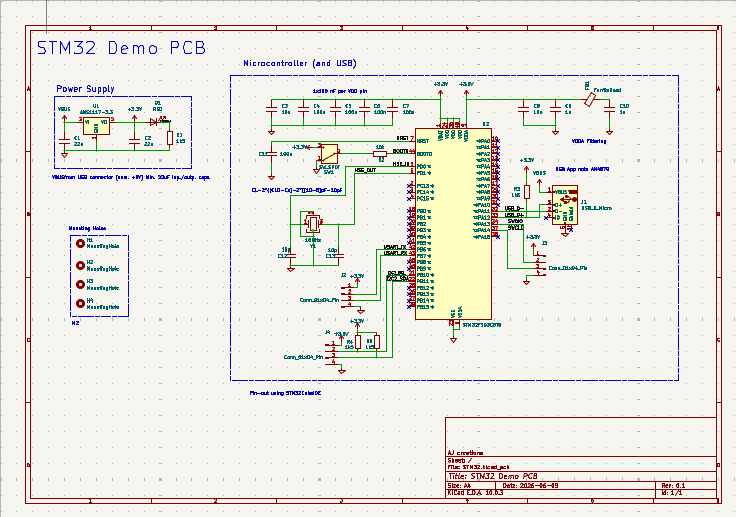This screenshot has height=517, width=736.
Task: Select the SW1 SPDT switch symbol
Action: (x=328, y=153)
